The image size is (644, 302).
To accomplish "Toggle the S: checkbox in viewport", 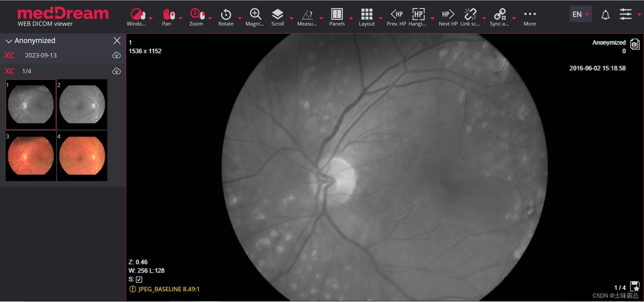I will click(x=139, y=279).
